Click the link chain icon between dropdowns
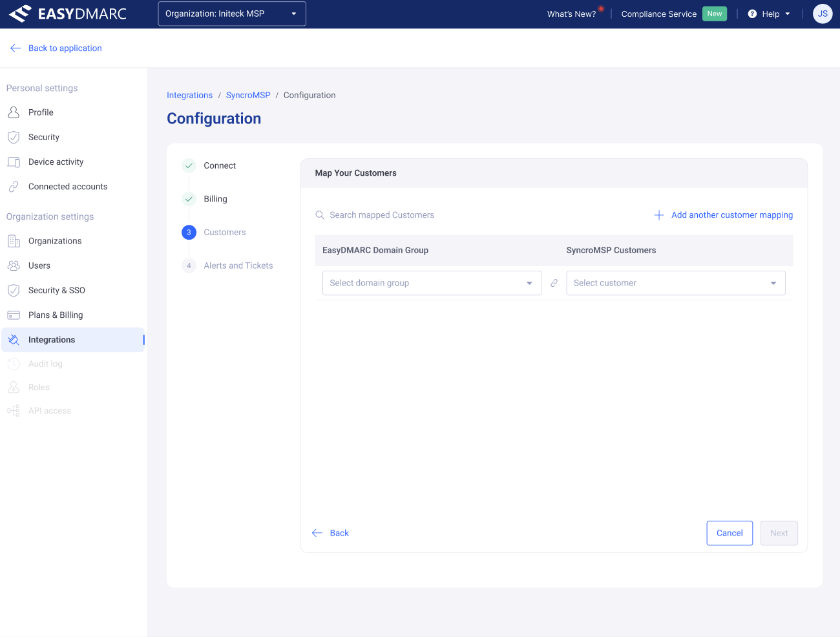840x637 pixels. click(x=554, y=283)
